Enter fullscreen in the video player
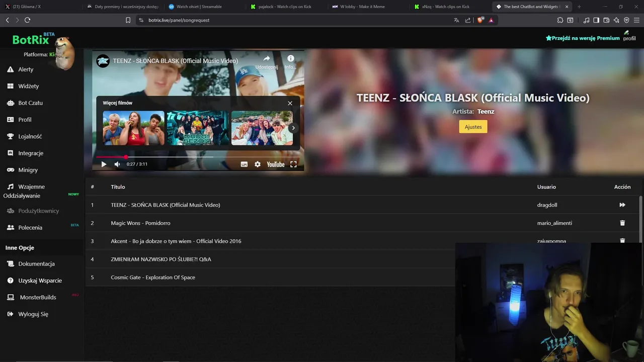 [x=293, y=164]
